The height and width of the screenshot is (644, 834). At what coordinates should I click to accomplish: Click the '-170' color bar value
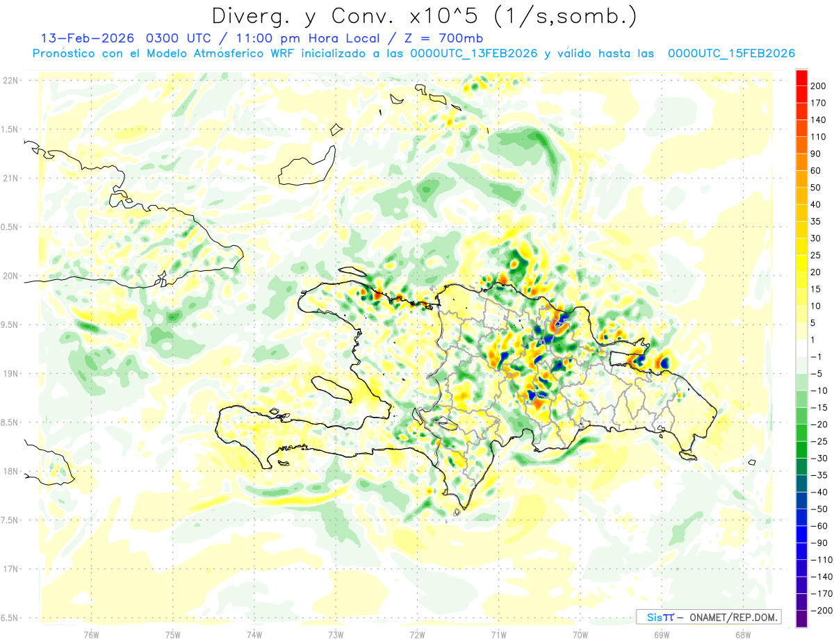tap(822, 593)
